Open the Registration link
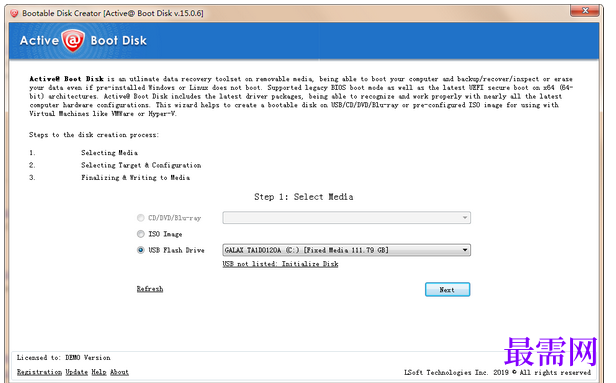Viewport: 616px width, 383px height. tap(39, 372)
